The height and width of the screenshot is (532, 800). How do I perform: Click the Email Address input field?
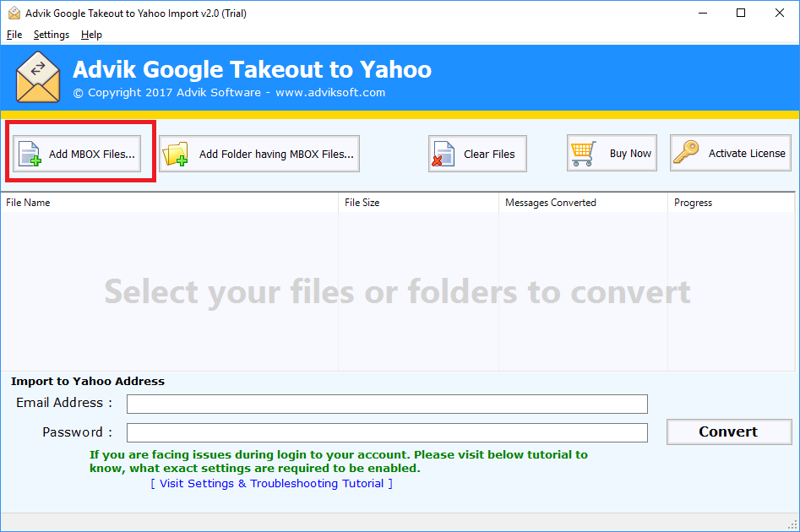tap(387, 404)
